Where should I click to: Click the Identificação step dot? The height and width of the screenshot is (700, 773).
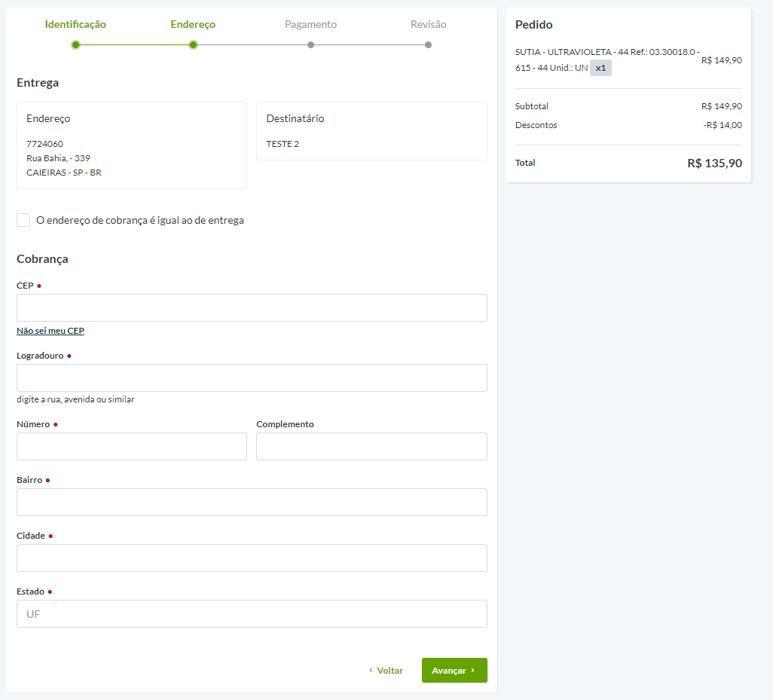pyautogui.click(x=75, y=44)
